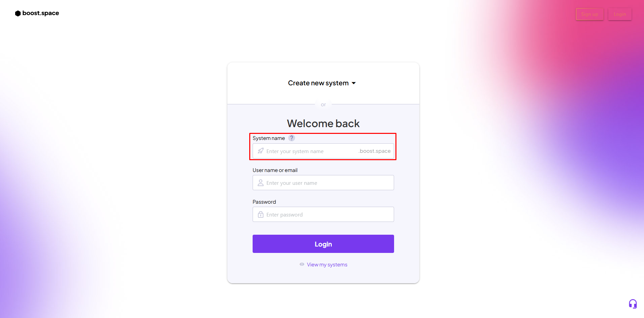Submit with the purple Login button
The width and height of the screenshot is (644, 318).
(323, 244)
